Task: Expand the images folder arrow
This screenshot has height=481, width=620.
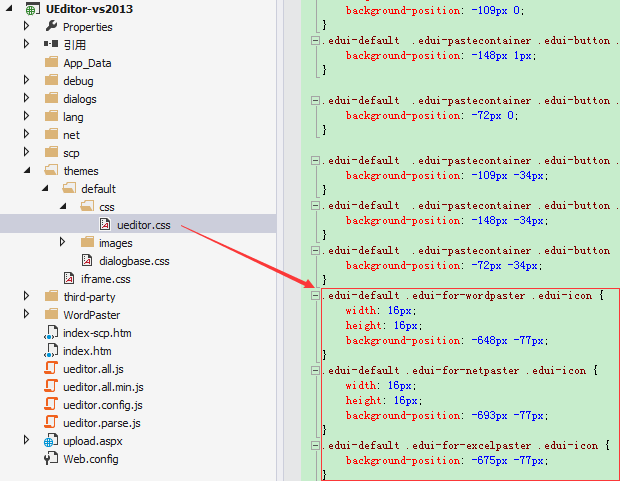Action: click(x=62, y=242)
